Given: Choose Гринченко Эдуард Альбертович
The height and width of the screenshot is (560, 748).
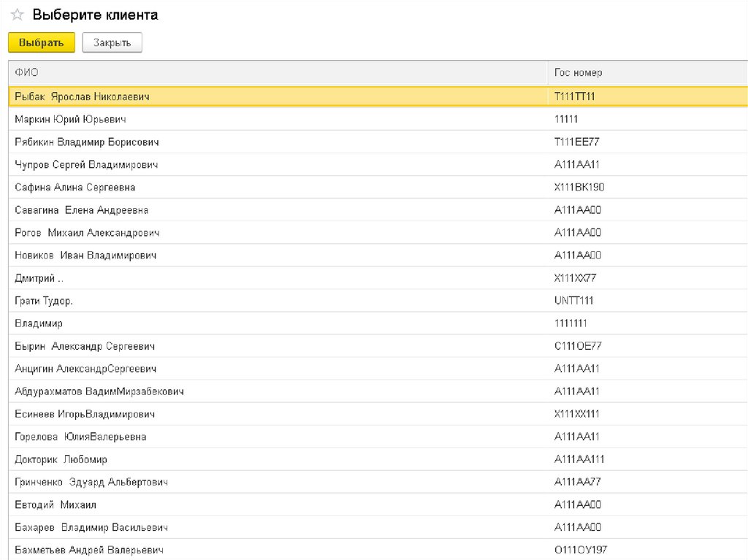Looking at the screenshot, I should pos(91,482).
